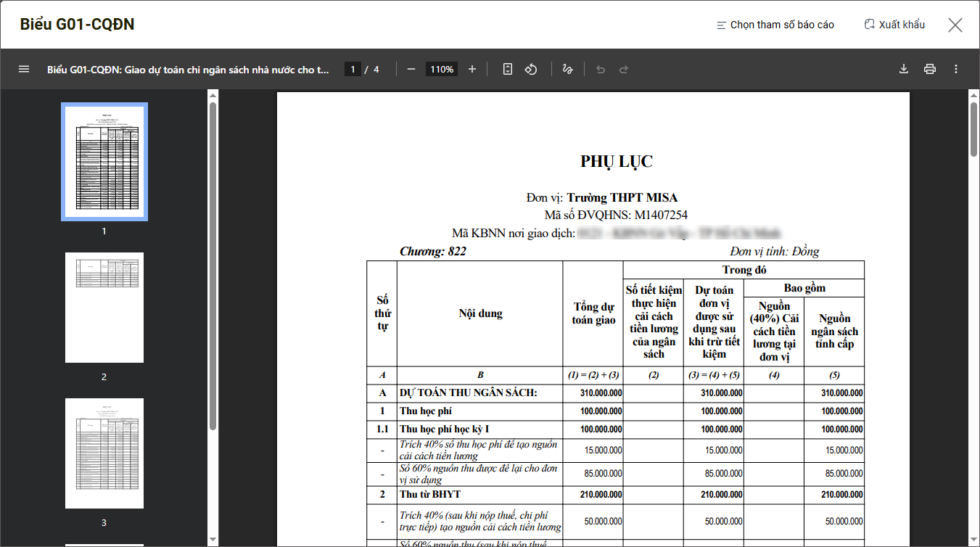Click the redo arrow icon
Viewport: 980px width, 547px height.
[624, 69]
